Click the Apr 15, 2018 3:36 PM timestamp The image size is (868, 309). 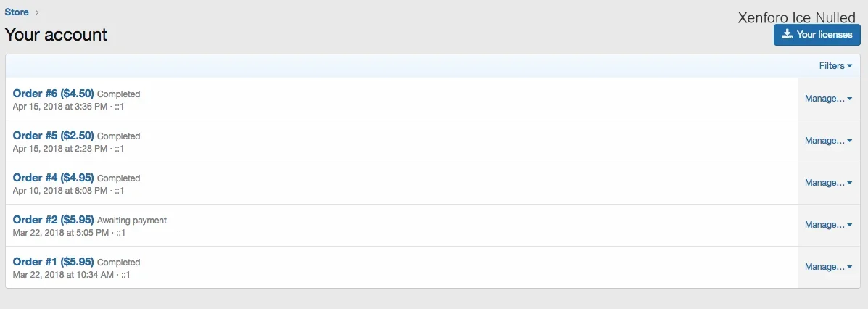[59, 107]
